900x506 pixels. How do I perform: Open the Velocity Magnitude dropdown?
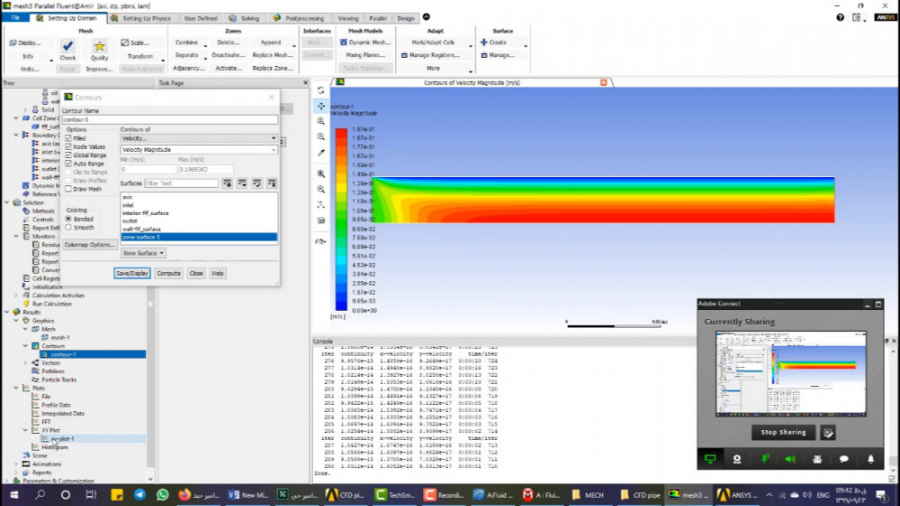click(x=199, y=150)
